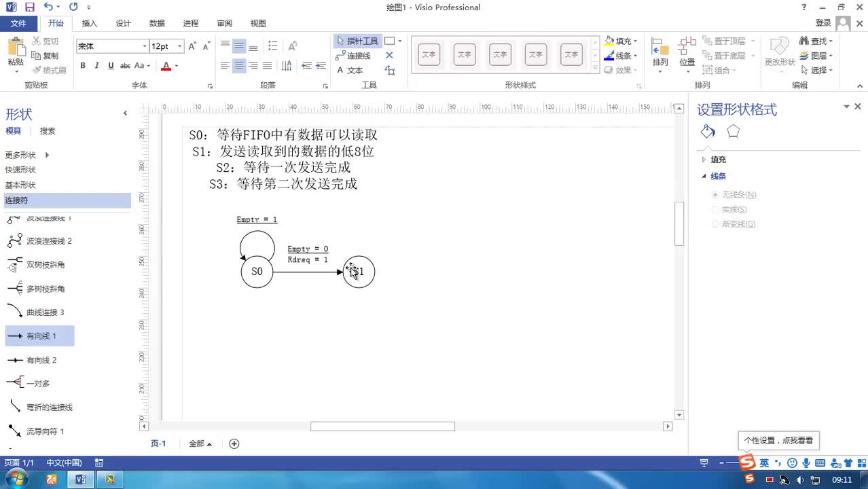The height and width of the screenshot is (489, 868).
Task: Click the text block rotate tool
Action: click(x=389, y=70)
